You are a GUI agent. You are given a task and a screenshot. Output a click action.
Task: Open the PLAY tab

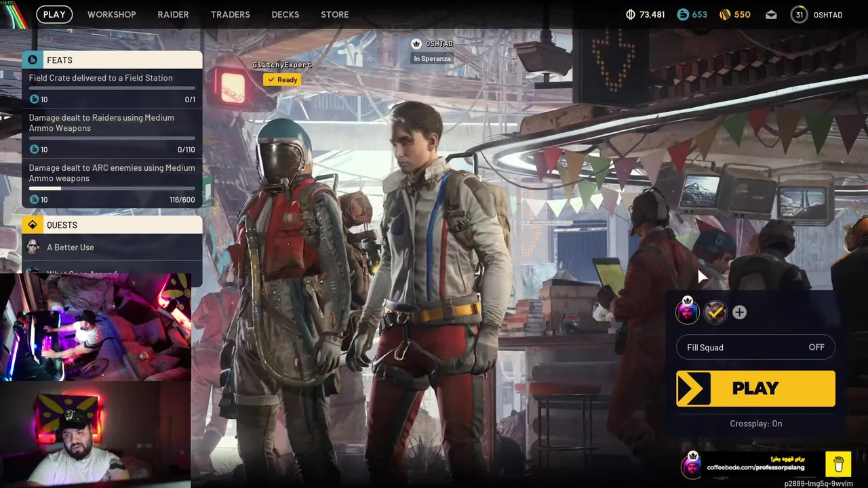54,14
